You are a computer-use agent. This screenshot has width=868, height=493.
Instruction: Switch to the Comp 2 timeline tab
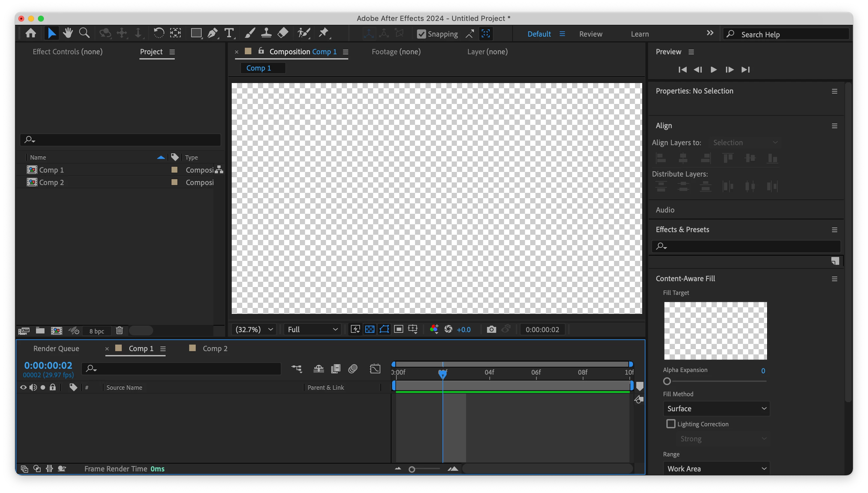tap(214, 348)
